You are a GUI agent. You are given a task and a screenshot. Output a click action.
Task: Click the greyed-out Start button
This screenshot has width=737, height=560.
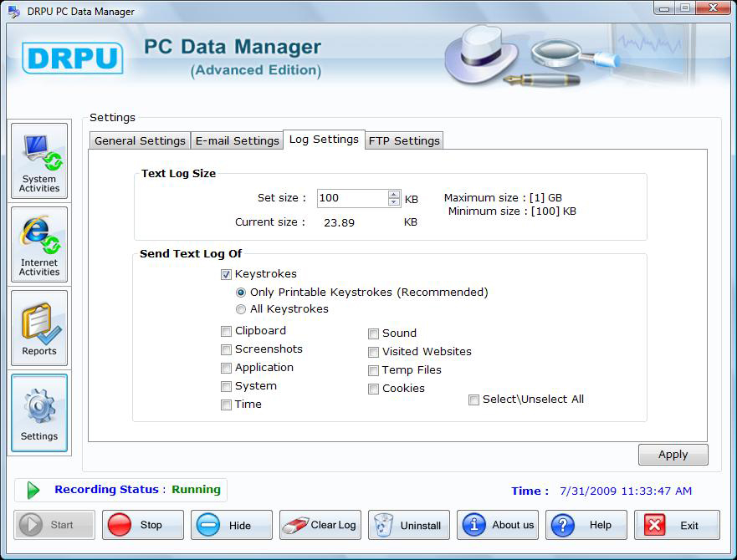pos(54,525)
